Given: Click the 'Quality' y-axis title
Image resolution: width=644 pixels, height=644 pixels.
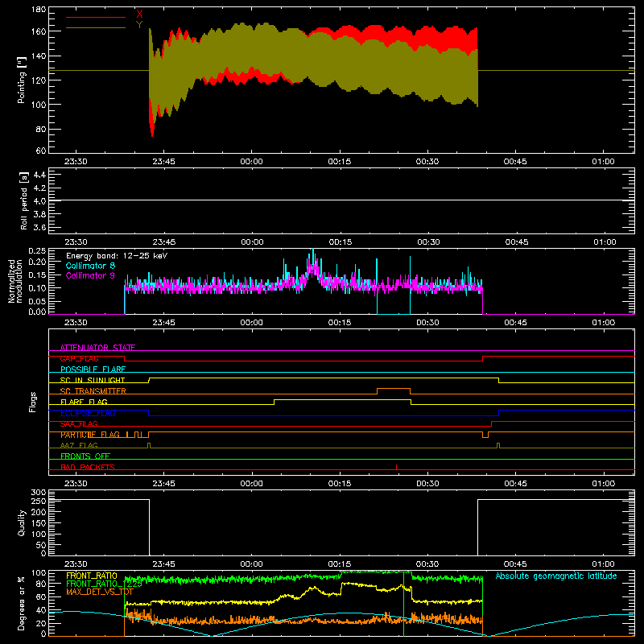Looking at the screenshot, I should 22,522.
